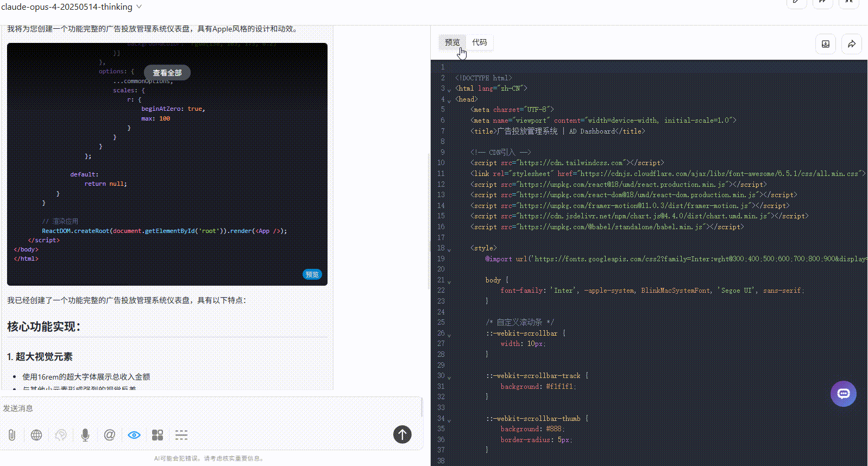Click the 查看全部 button on code block

pos(167,72)
